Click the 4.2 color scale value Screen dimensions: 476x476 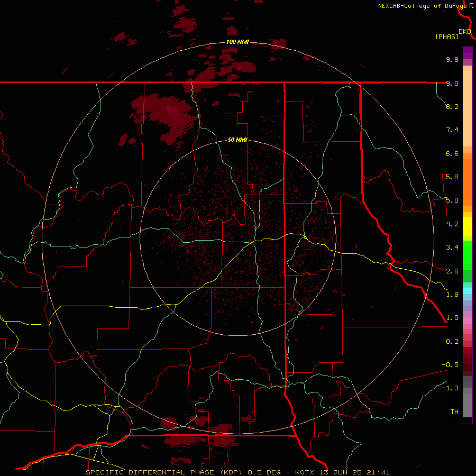[452, 224]
